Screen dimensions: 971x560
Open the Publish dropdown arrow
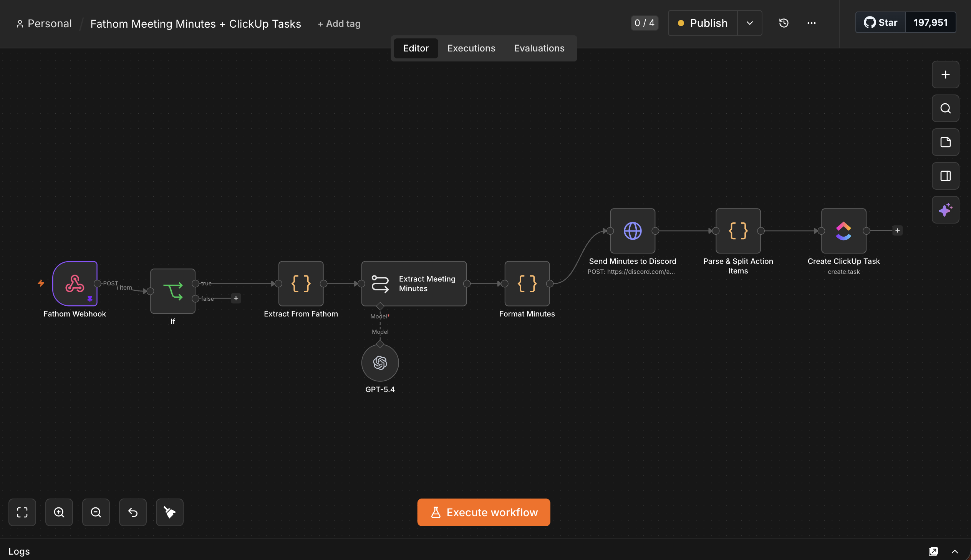click(x=749, y=23)
